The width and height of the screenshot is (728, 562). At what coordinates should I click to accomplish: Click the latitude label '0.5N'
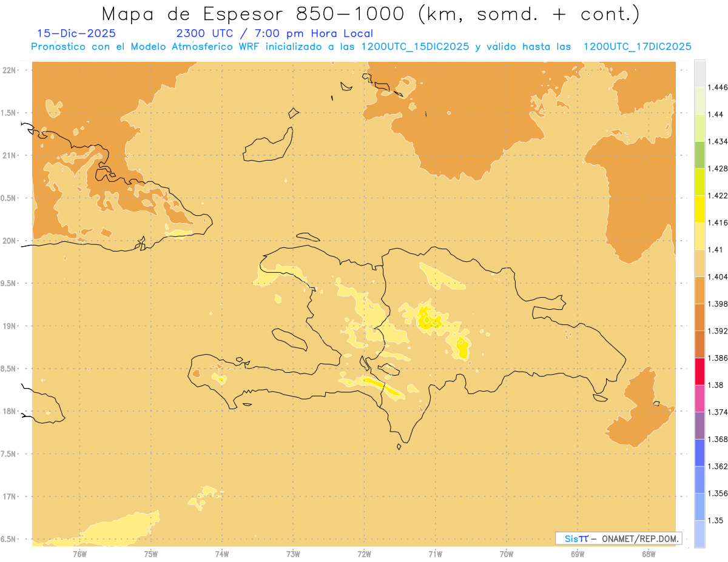pos(9,198)
